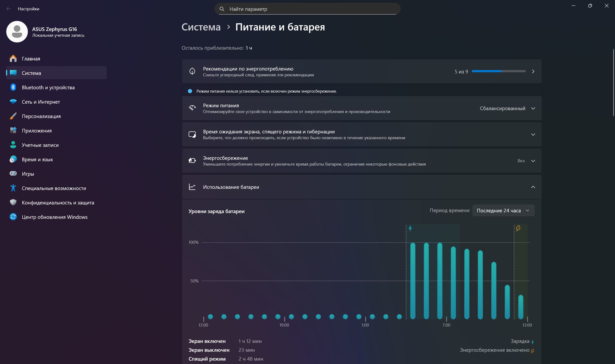
Task: Click the Privacy shield icon
Action: [13, 202]
